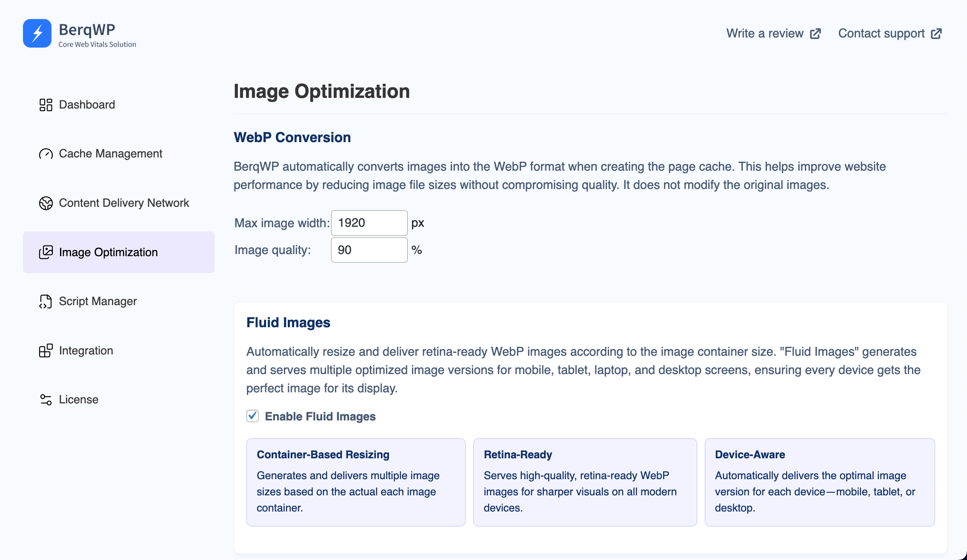This screenshot has height=560, width=967.
Task: Open the Write a review link
Action: click(764, 33)
